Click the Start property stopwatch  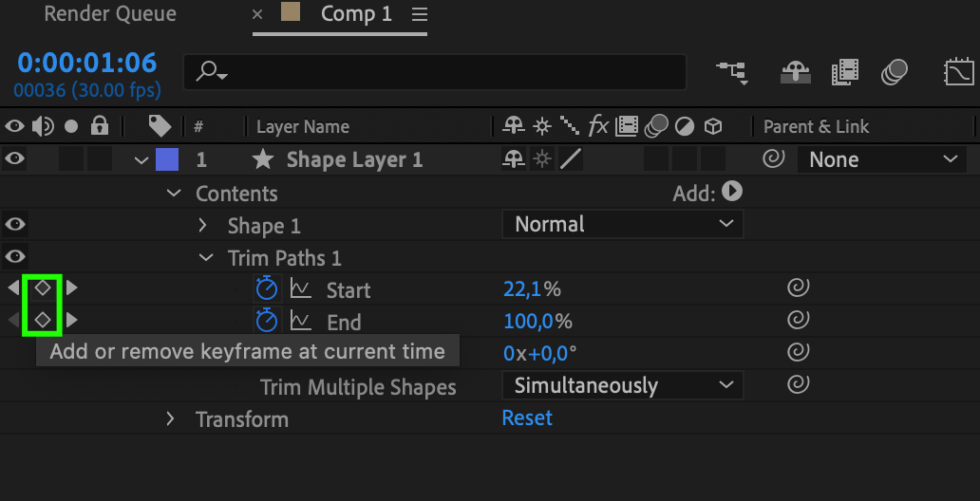tap(267, 288)
